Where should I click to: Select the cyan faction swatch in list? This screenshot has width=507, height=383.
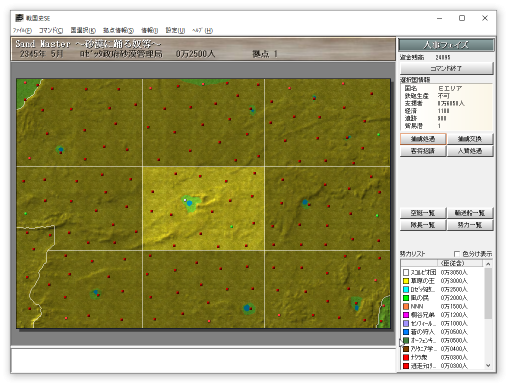coord(406,289)
